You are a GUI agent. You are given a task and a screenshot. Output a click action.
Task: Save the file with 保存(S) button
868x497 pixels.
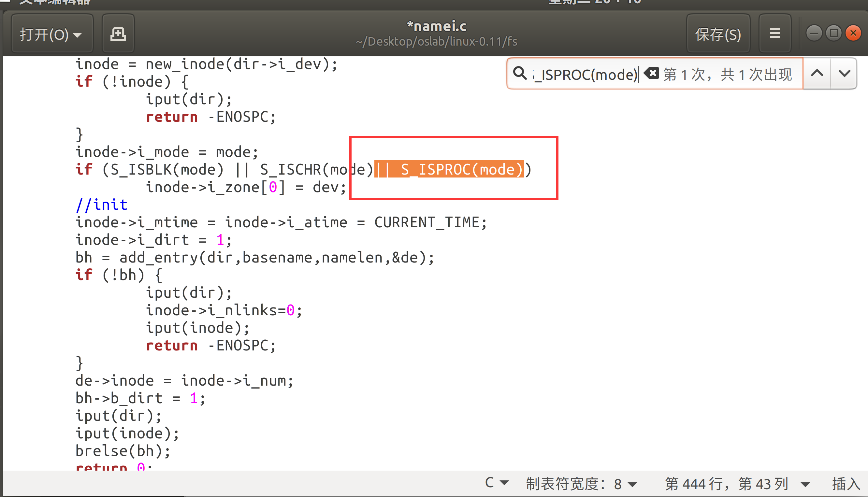(718, 34)
